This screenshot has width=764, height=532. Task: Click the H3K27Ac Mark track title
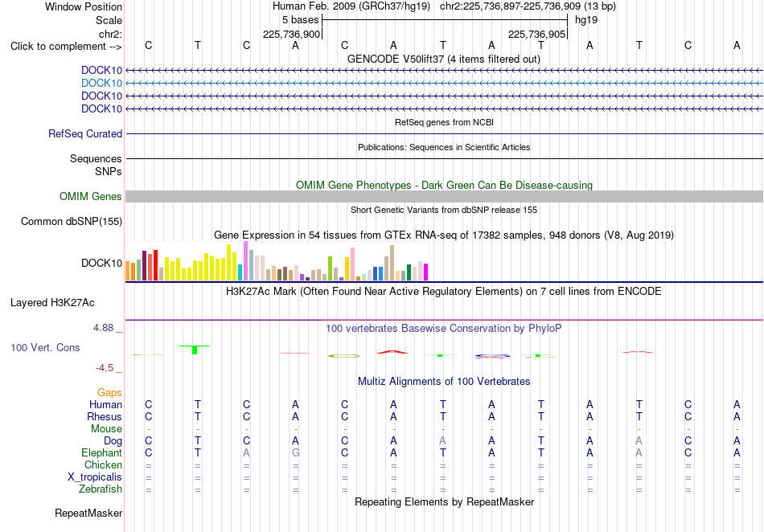444,291
